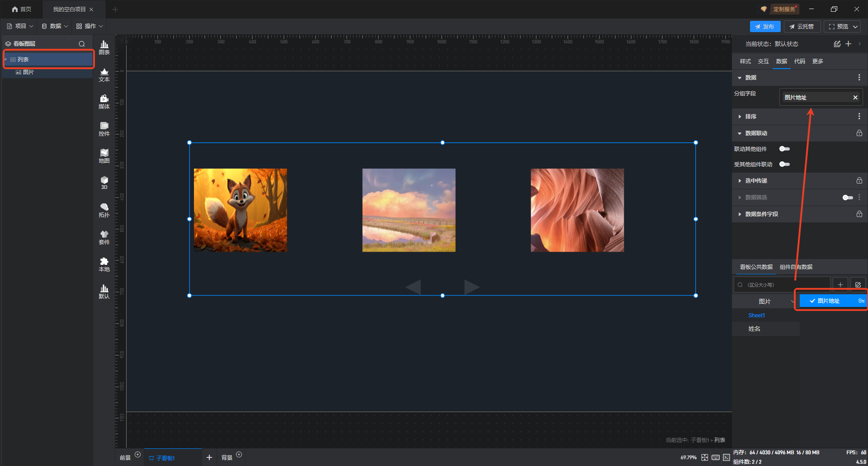Click the 定制服务 custom service button

pos(783,9)
